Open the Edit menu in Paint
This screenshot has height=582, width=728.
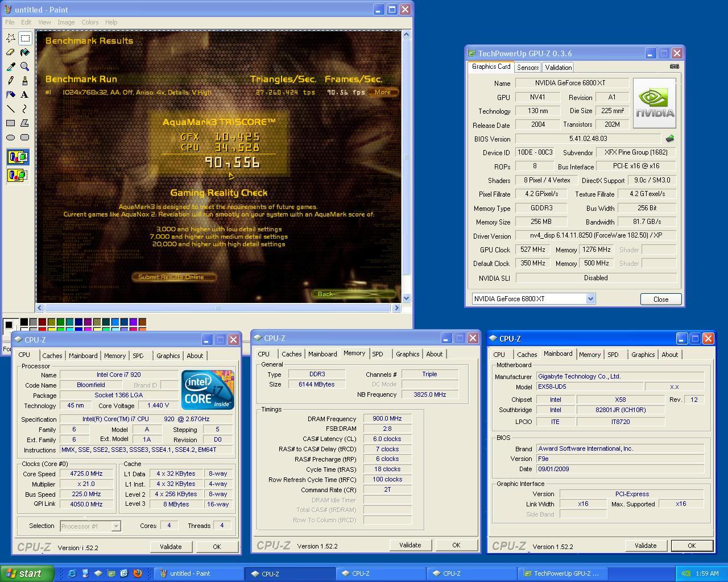click(x=26, y=22)
